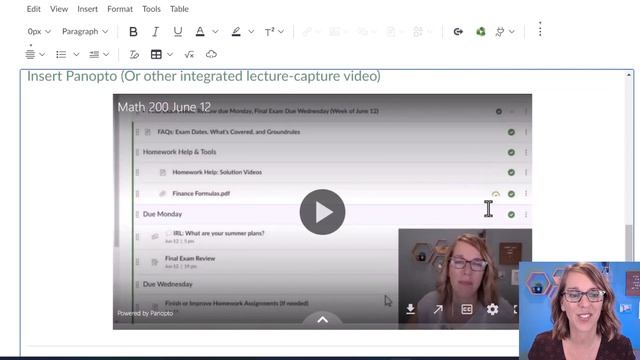Click the Math 200 June 12 title
Viewport: 640px width, 360px height.
coord(164,107)
